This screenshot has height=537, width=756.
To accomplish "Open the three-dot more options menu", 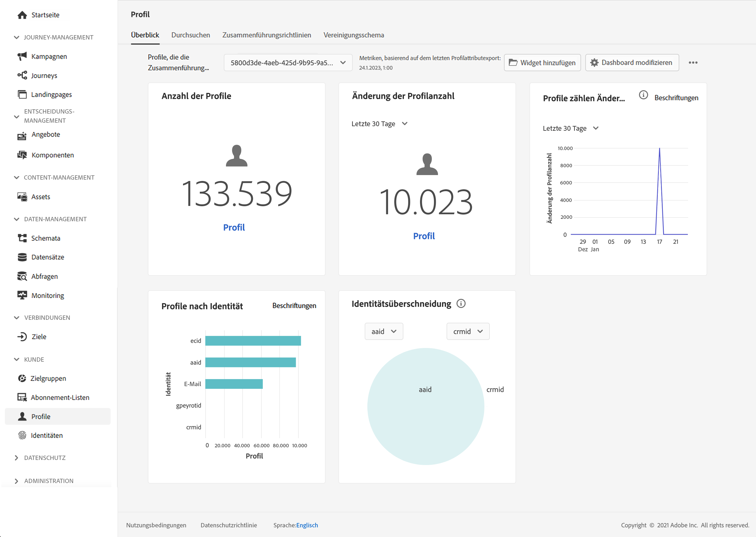I will point(693,63).
